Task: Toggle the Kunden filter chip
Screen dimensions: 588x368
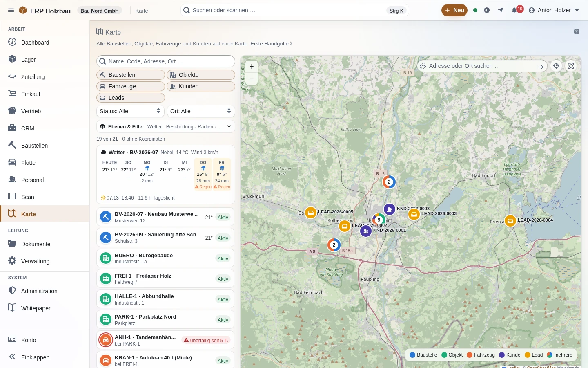Action: 201,86
